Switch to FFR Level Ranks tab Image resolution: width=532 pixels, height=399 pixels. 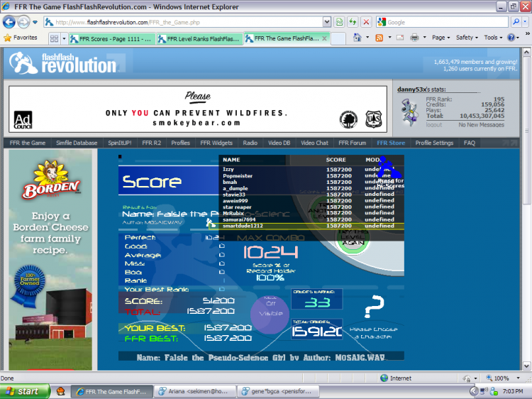(200, 39)
